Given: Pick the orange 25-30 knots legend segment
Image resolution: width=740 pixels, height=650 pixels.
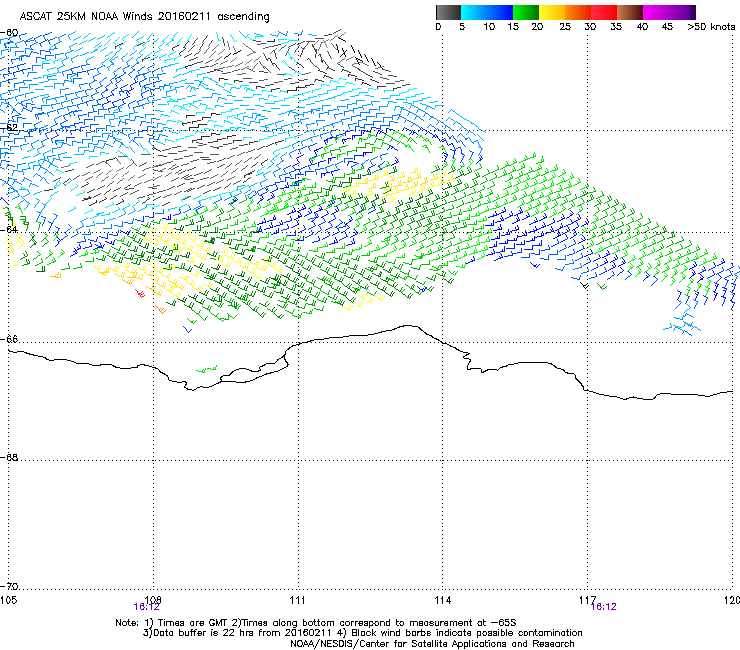Looking at the screenshot, I should pos(578,12).
